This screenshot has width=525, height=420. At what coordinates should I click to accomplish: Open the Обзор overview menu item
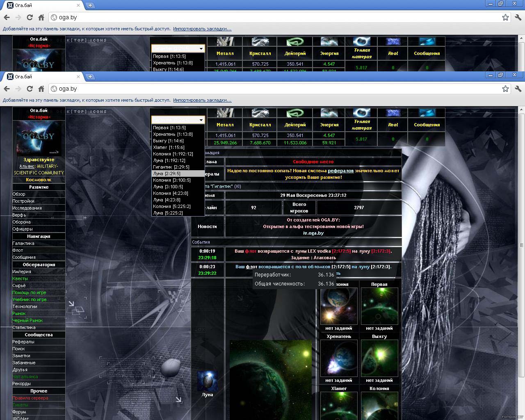(x=19, y=194)
